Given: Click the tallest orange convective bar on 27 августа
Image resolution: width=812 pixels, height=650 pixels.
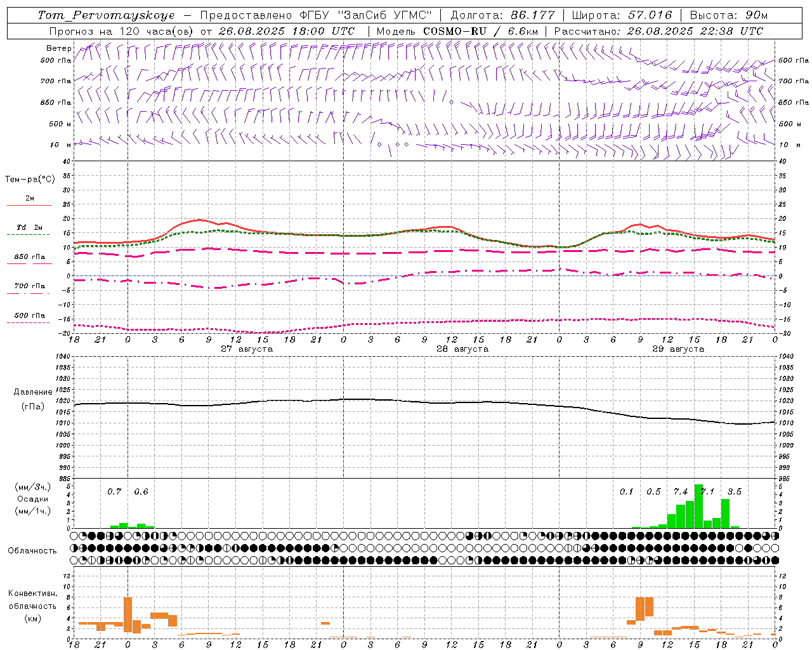Looking at the screenshot, I should (128, 614).
